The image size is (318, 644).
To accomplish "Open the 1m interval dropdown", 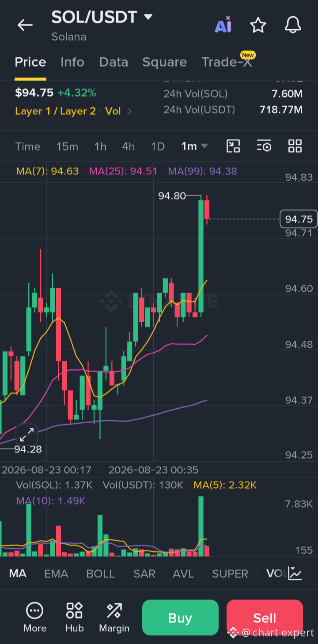I will pos(195,146).
